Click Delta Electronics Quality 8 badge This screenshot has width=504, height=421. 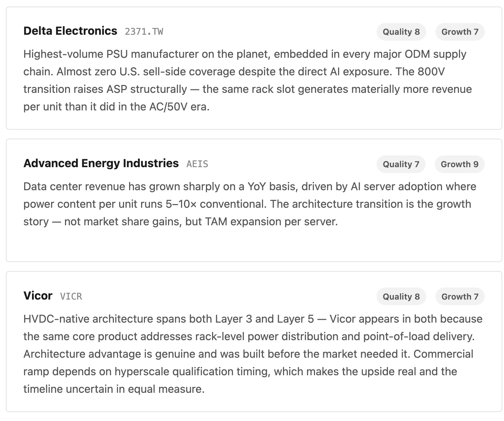pyautogui.click(x=401, y=32)
